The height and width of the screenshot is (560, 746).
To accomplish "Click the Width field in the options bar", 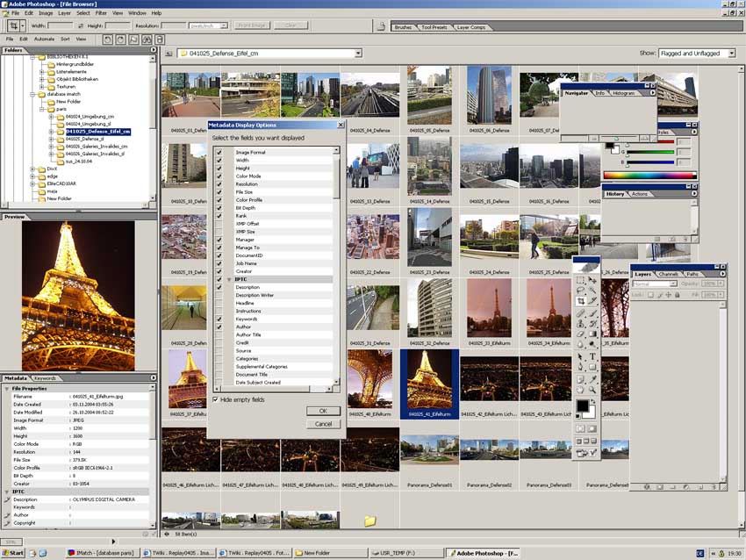I will (61, 25).
